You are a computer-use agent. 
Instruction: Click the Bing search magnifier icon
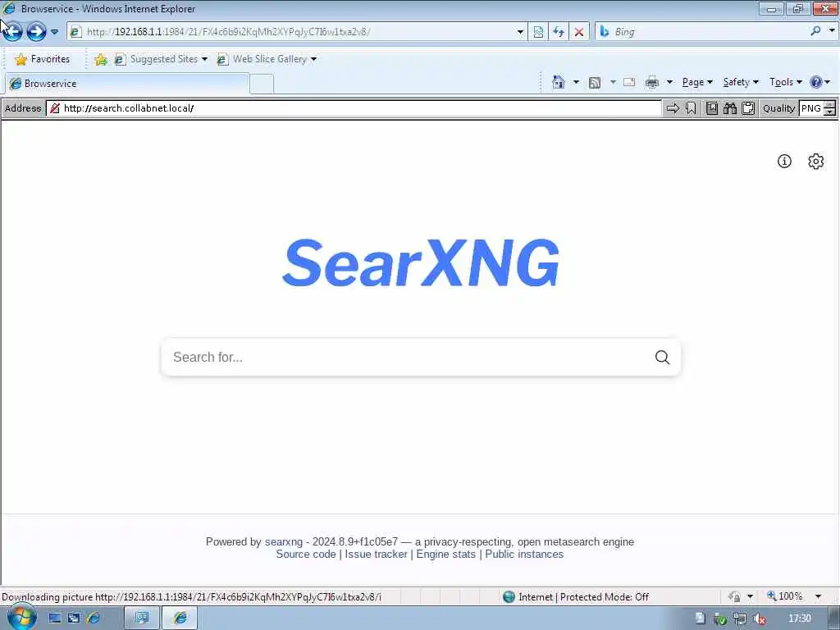815,31
